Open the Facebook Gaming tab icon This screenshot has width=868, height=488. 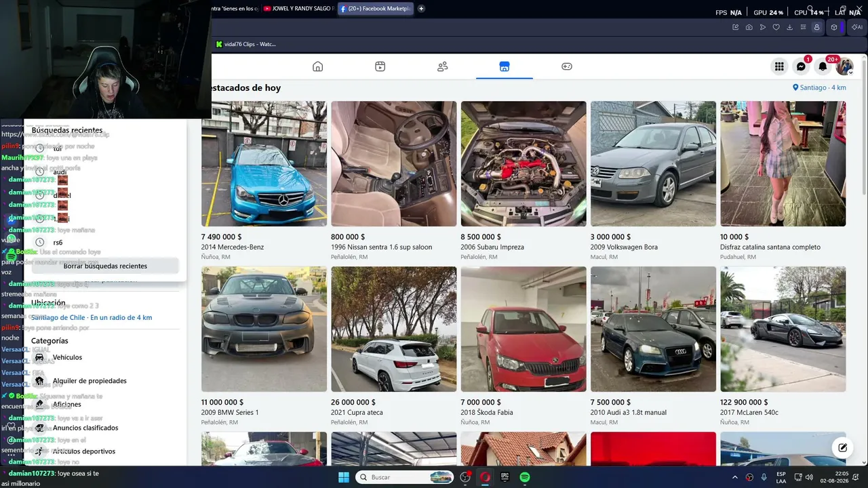pos(567,66)
